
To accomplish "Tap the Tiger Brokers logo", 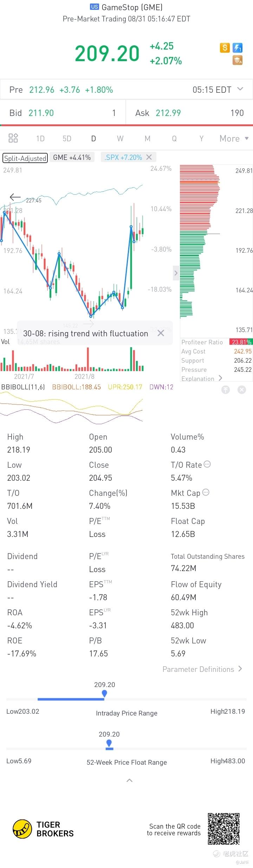I will click(x=43, y=829).
